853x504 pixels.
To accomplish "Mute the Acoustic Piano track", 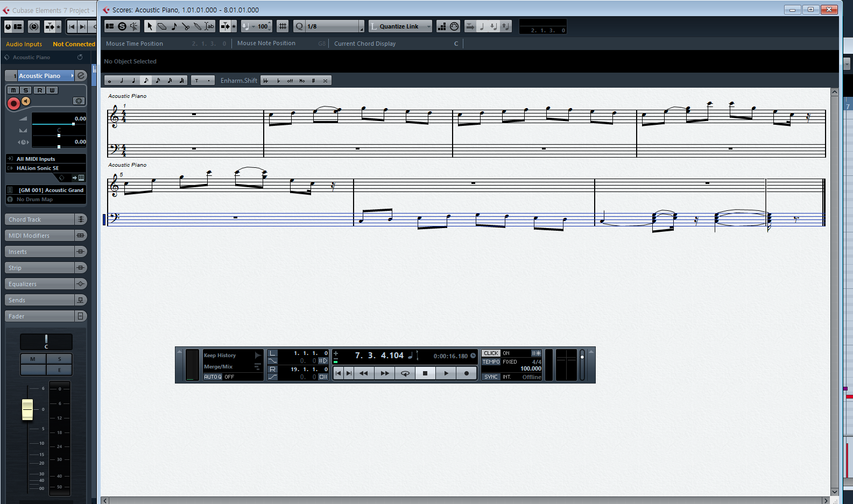I will [x=13, y=90].
